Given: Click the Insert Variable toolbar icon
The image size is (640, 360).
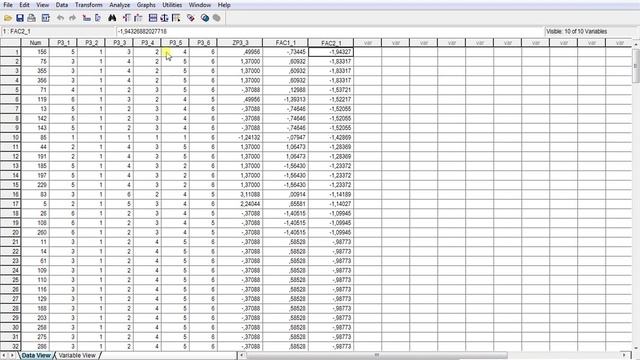Looking at the screenshot, I should [138, 18].
